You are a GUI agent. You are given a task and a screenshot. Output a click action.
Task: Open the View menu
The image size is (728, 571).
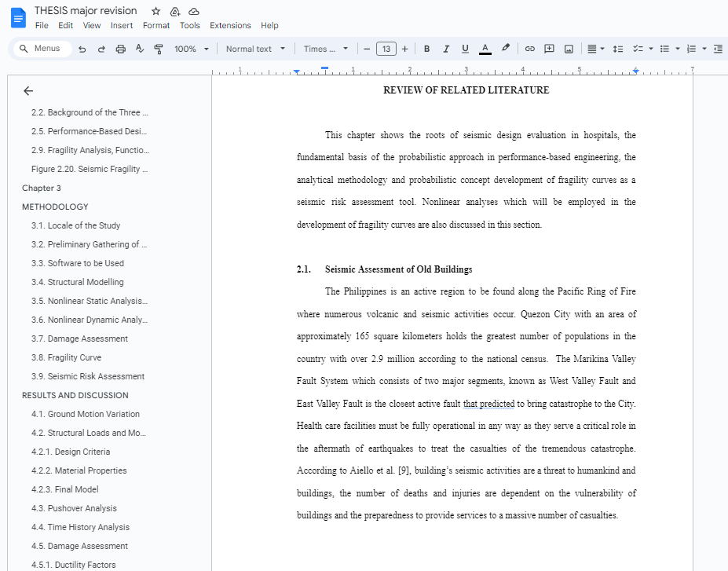click(92, 26)
